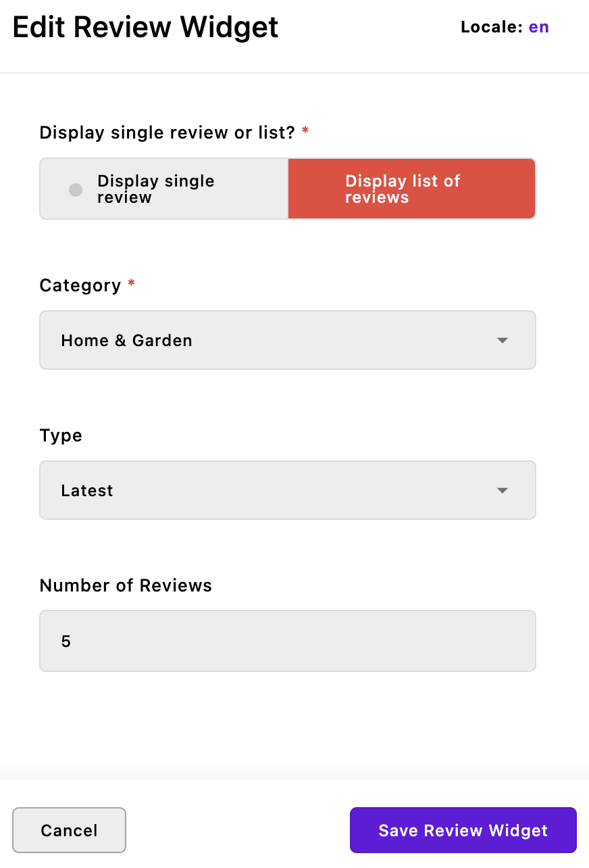Screen dimensions: 589x868
Task: Cancel editing the review widget
Action: [69, 830]
